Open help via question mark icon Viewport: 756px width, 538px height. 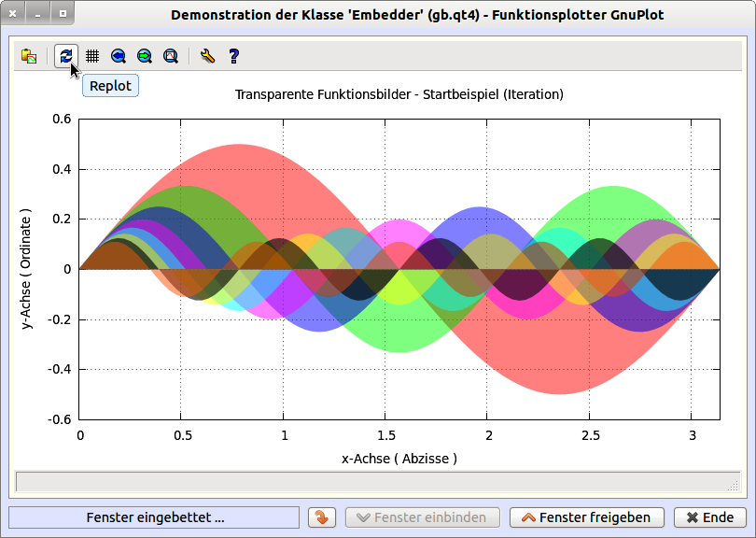[x=233, y=56]
